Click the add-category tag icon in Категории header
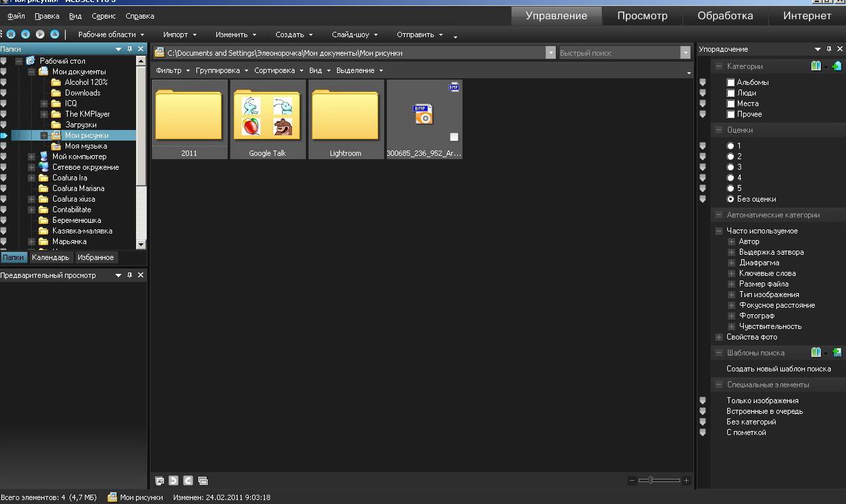 [x=837, y=66]
